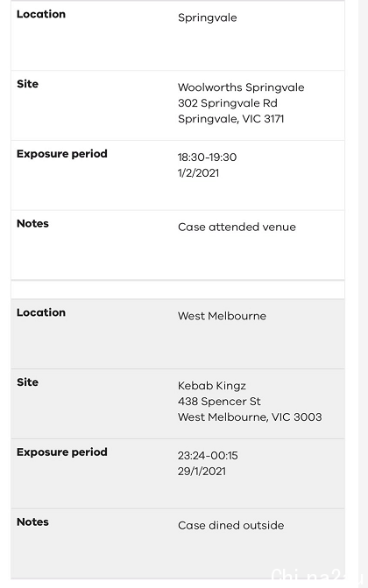Click the first Location label
The image size is (368, 588).
pyautogui.click(x=41, y=14)
